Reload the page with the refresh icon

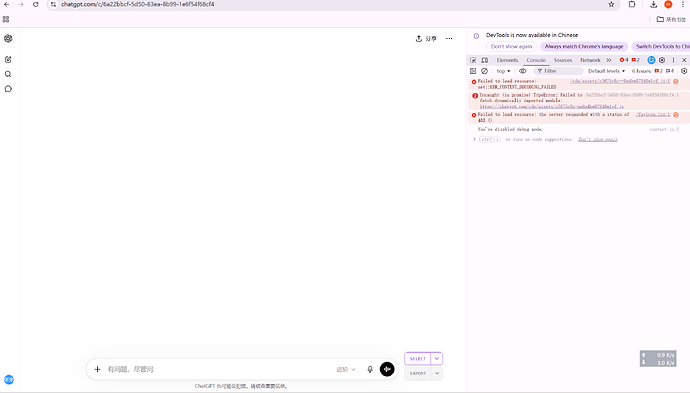click(36, 4)
